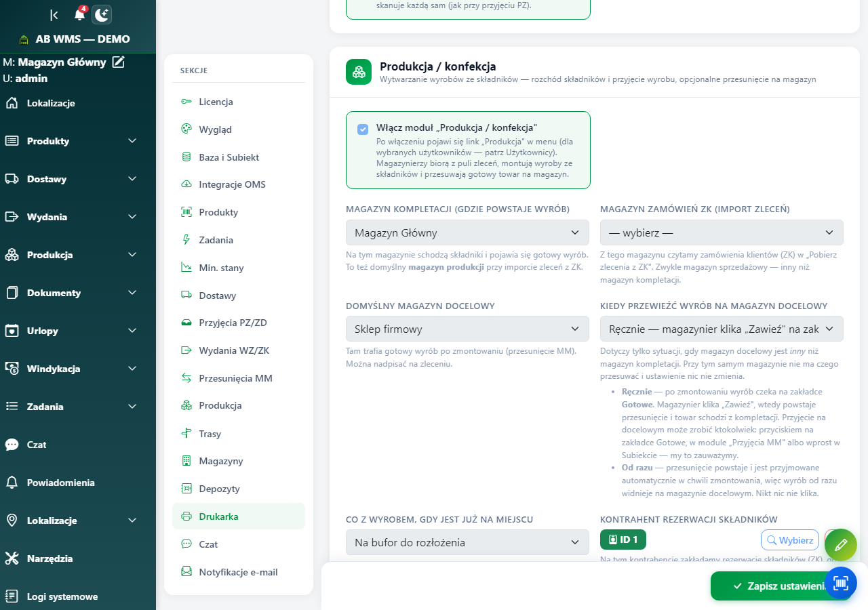Open the Produkcja settings section

[x=239, y=405]
